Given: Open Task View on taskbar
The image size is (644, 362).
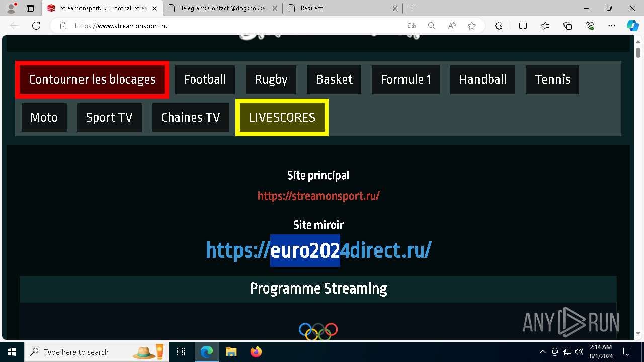Looking at the screenshot, I should coord(181,352).
